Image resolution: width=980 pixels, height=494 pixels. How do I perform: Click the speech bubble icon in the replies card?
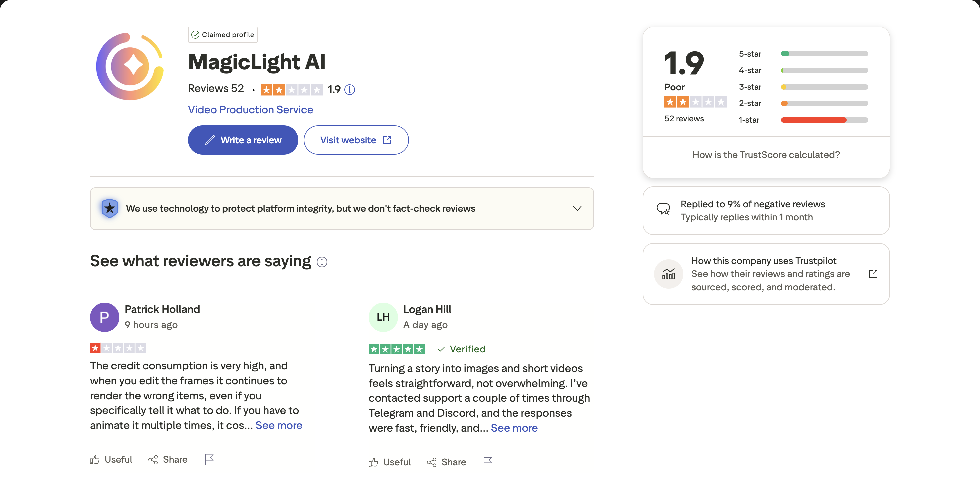point(663,208)
